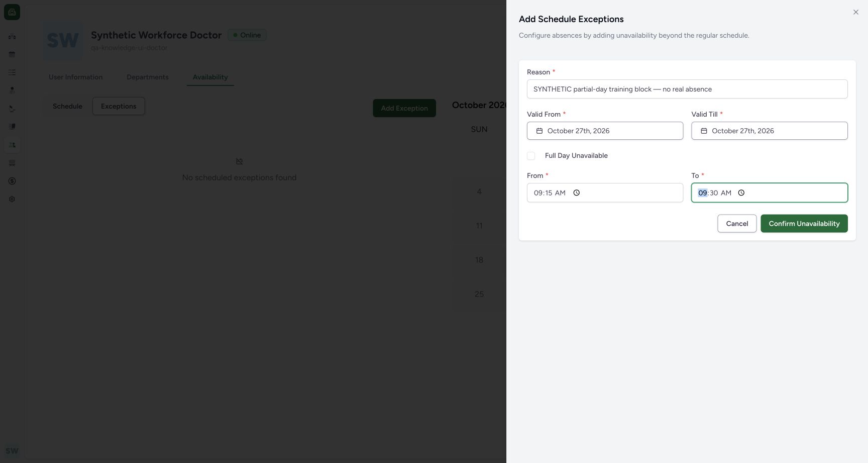Select day 25 on October calendar
Viewport: 868px width, 463px height.
pos(479,294)
